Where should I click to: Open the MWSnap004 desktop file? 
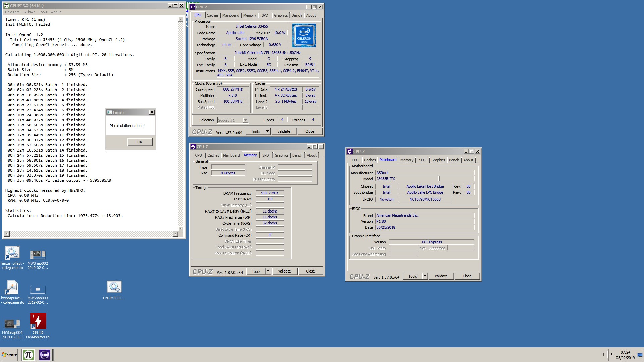(x=12, y=327)
